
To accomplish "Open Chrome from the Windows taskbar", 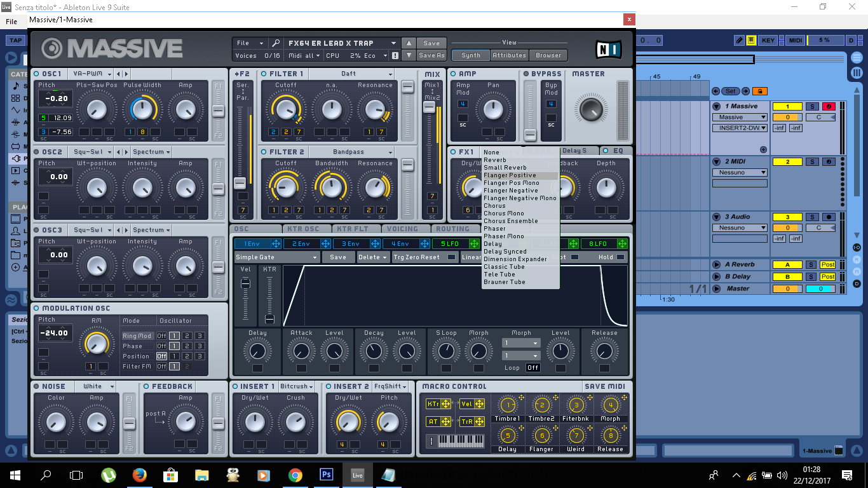I will coord(295,474).
